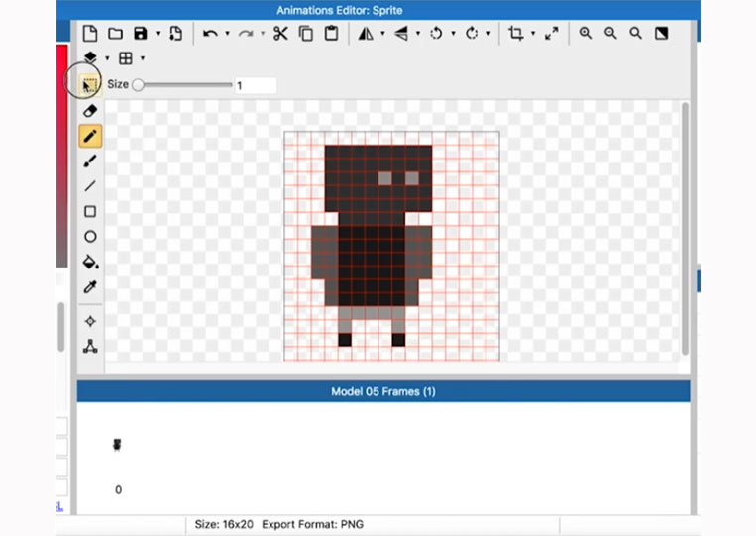
Task: Zoom out of the canvas
Action: pos(610,34)
